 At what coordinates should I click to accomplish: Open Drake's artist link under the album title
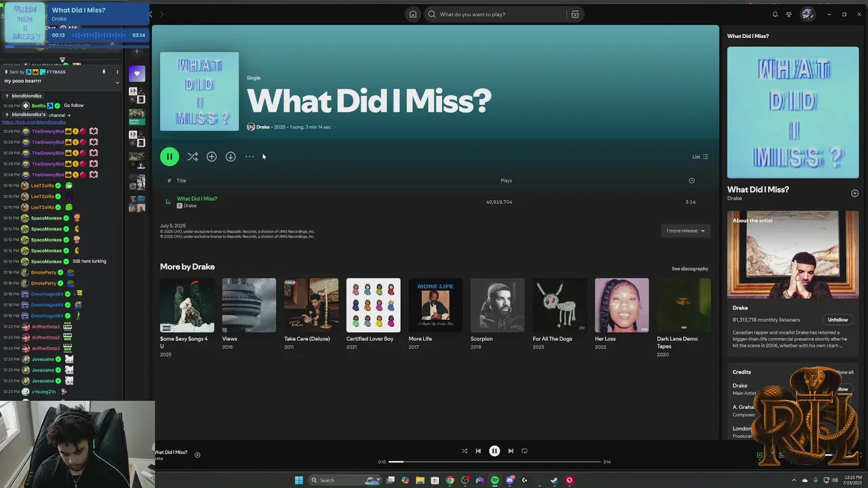pos(263,127)
